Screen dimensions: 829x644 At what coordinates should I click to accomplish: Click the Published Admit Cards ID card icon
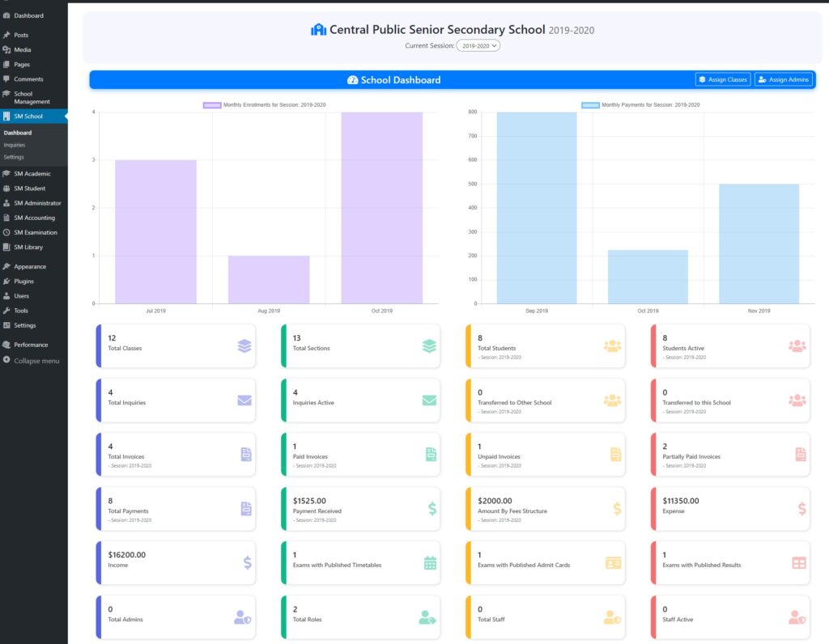(614, 562)
